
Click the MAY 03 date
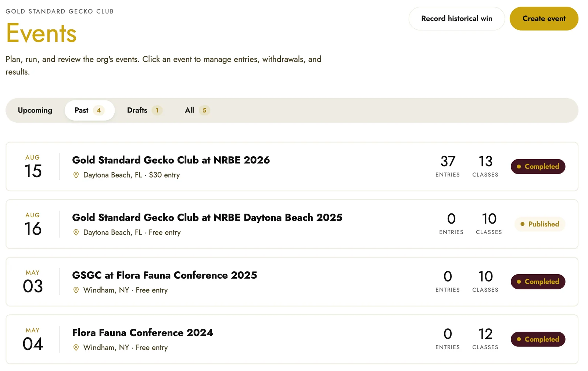click(33, 282)
